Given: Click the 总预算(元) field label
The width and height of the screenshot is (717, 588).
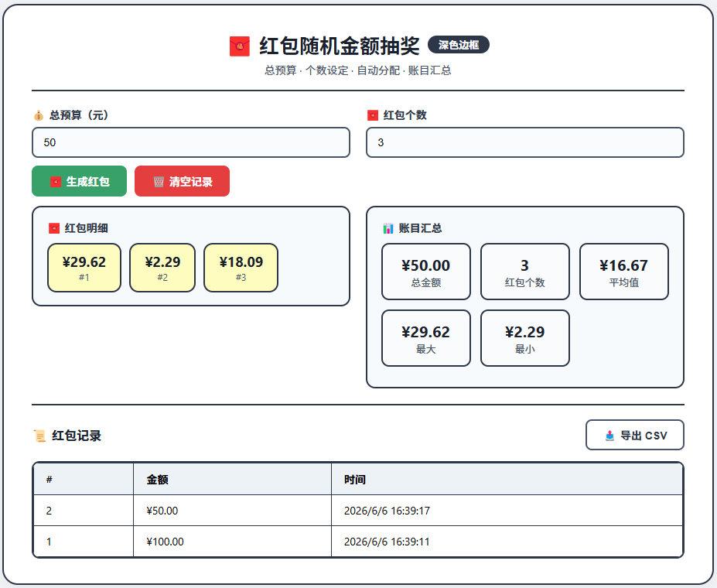Looking at the screenshot, I should 79,115.
